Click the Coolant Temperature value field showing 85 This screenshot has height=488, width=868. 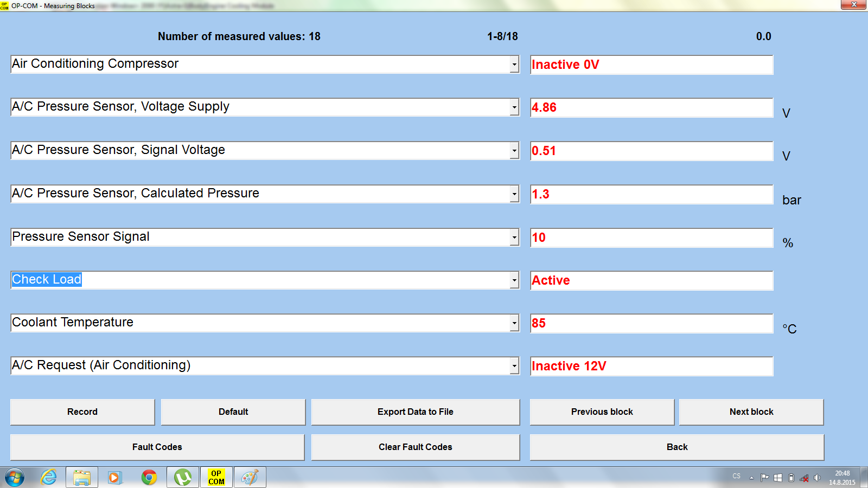(x=651, y=323)
